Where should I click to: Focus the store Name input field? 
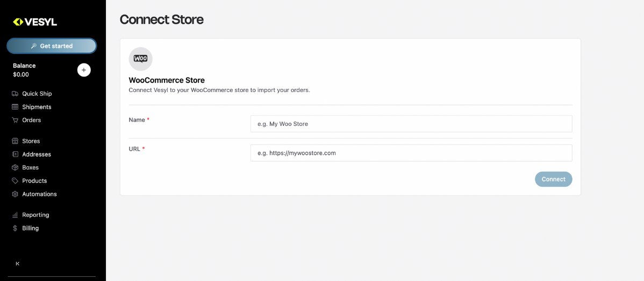pos(411,123)
